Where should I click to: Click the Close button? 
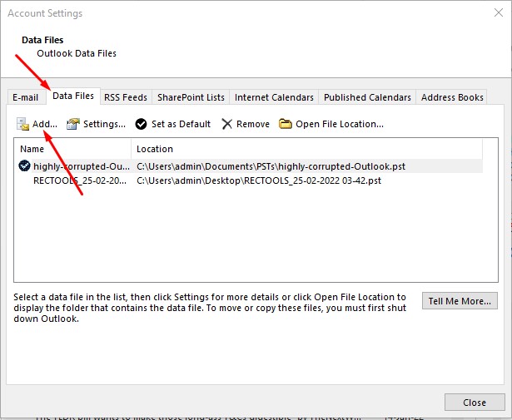(475, 403)
